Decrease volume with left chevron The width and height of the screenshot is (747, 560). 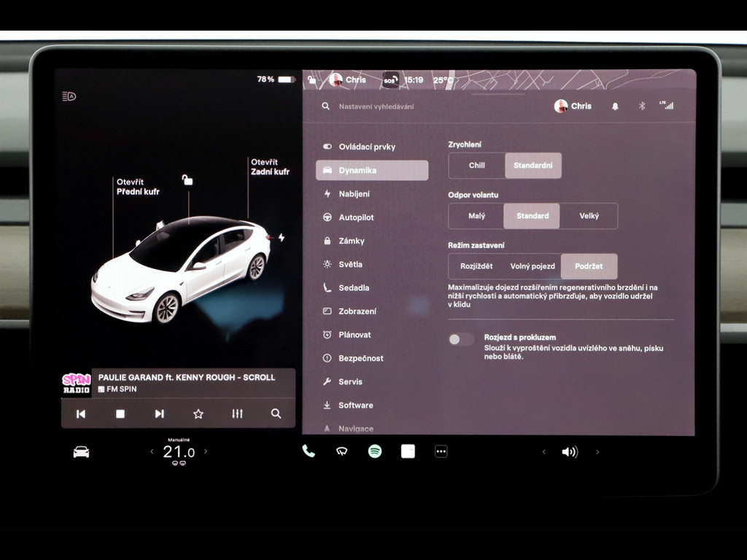pyautogui.click(x=543, y=452)
